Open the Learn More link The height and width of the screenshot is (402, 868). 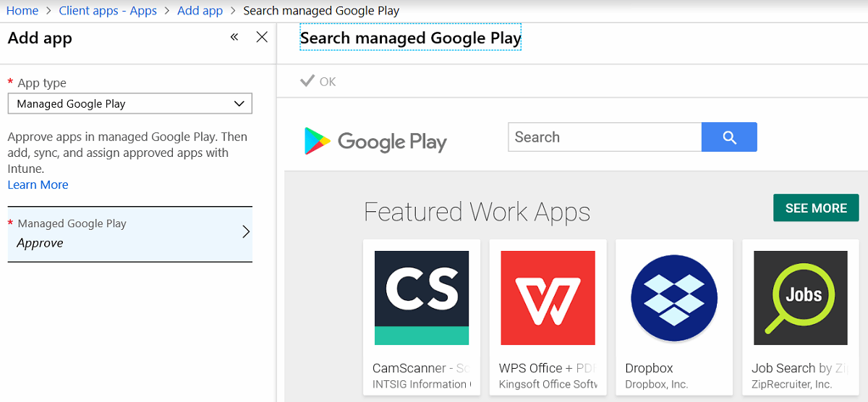click(38, 185)
